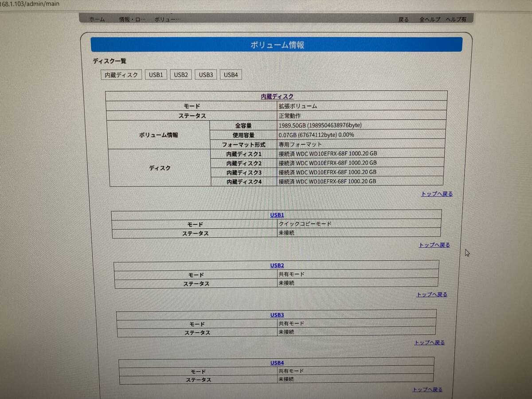The image size is (532, 399).
Task: Click the USB1 button under ディスク一覧
Action: [156, 75]
